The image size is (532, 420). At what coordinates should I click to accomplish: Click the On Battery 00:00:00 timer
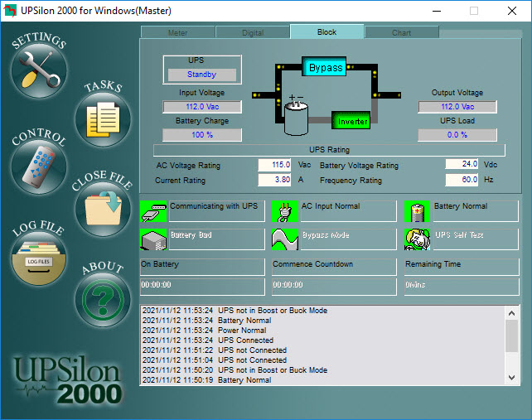pos(202,285)
